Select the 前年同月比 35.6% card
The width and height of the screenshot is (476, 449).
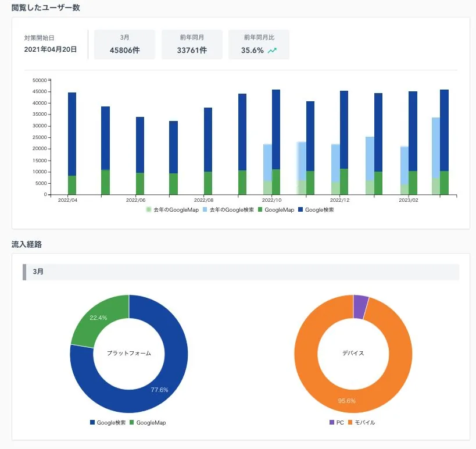(x=259, y=44)
